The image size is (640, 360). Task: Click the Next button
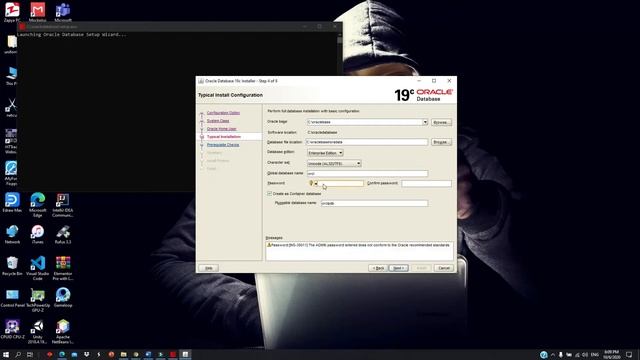click(398, 268)
